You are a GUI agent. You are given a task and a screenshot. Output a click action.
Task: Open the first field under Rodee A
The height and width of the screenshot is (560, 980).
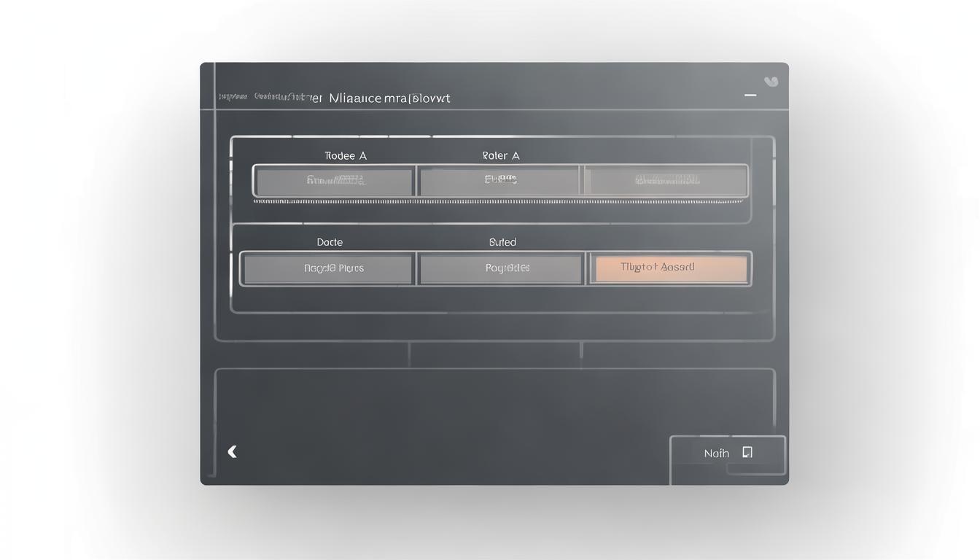click(x=335, y=182)
